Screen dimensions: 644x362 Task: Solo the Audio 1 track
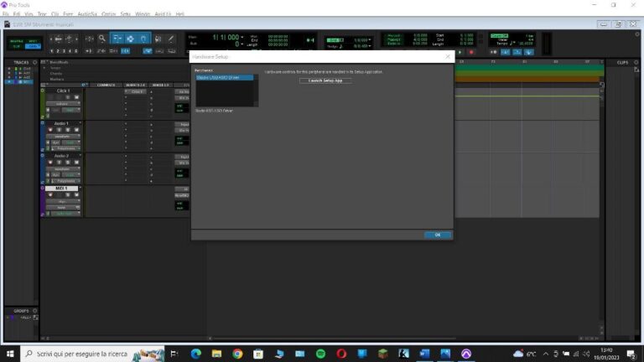(x=68, y=130)
